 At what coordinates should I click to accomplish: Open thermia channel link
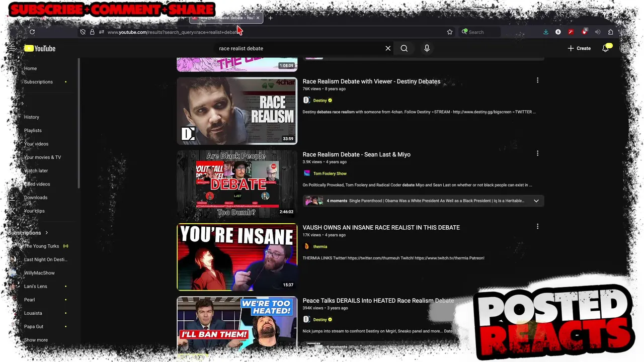click(x=320, y=247)
